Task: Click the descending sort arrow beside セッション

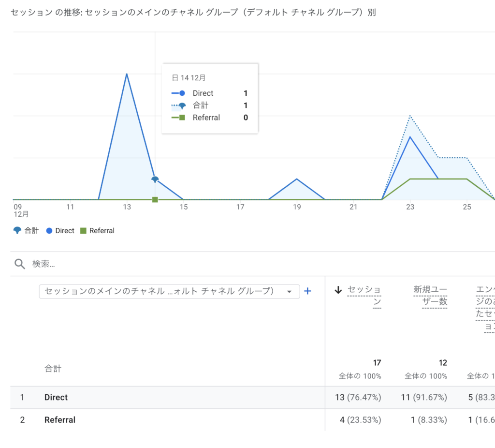Action: pos(338,289)
